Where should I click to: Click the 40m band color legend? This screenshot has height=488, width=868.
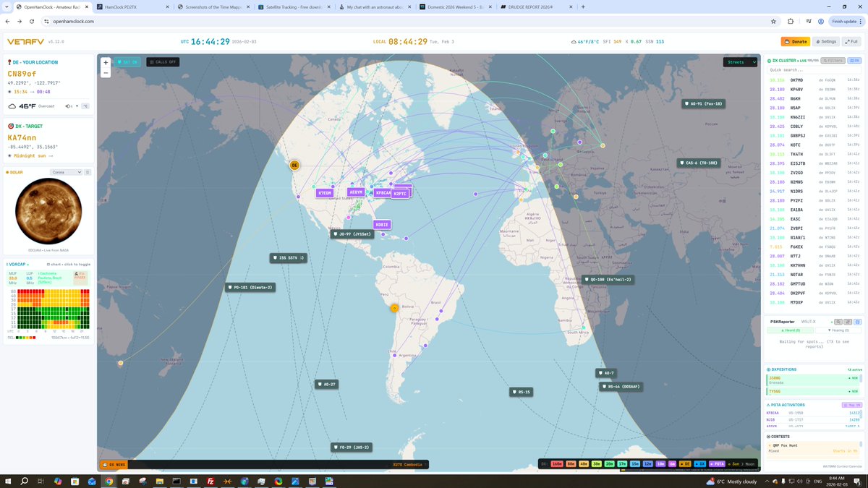[x=584, y=464]
